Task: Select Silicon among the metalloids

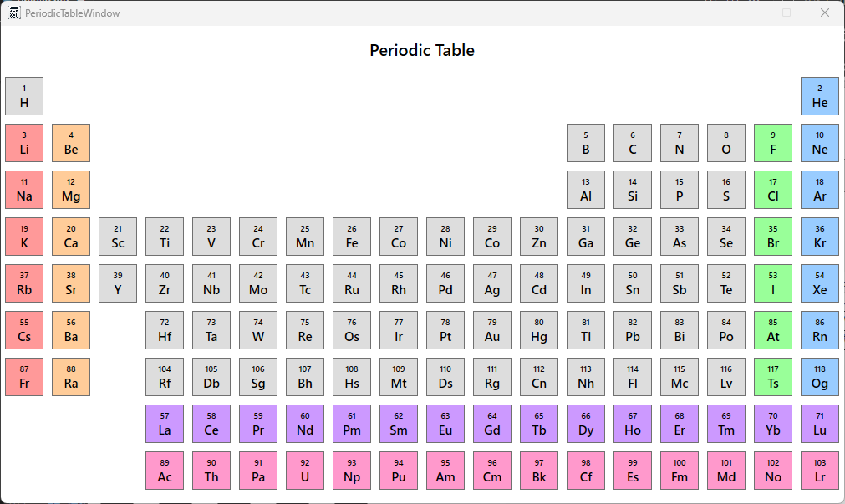Action: [x=633, y=190]
